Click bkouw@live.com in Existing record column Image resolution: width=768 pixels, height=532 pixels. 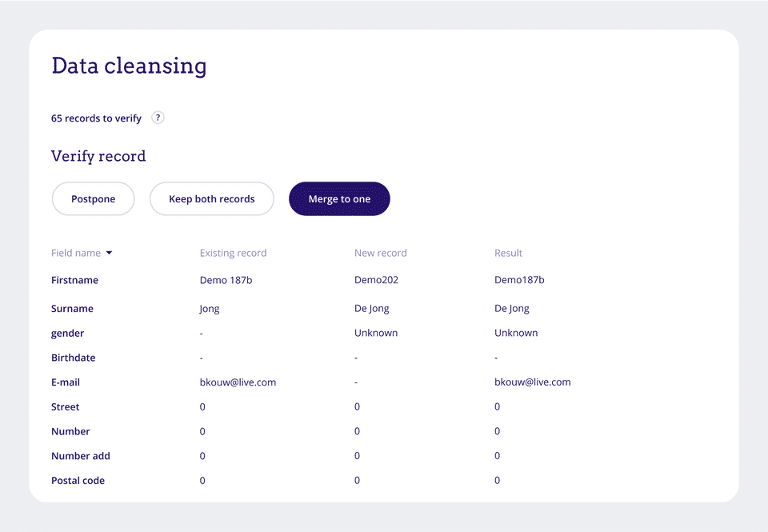(238, 382)
